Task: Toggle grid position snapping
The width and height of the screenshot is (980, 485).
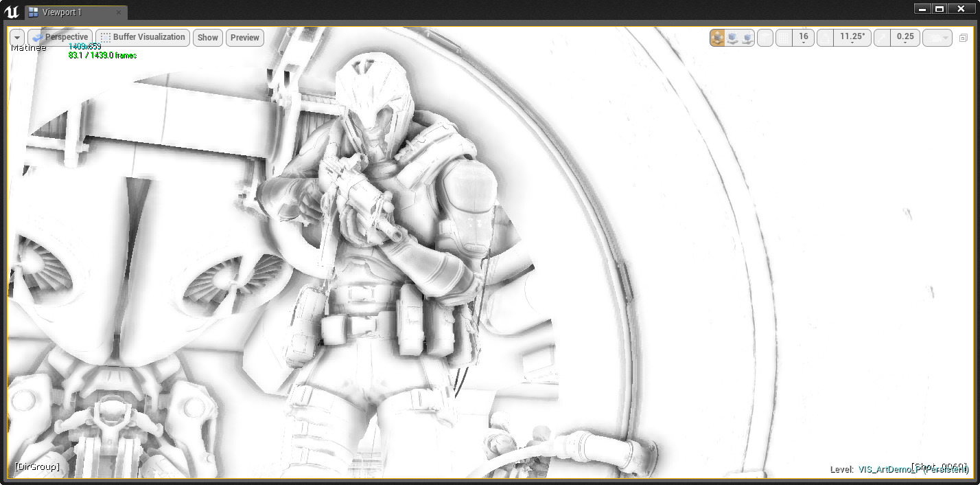Action: 784,38
